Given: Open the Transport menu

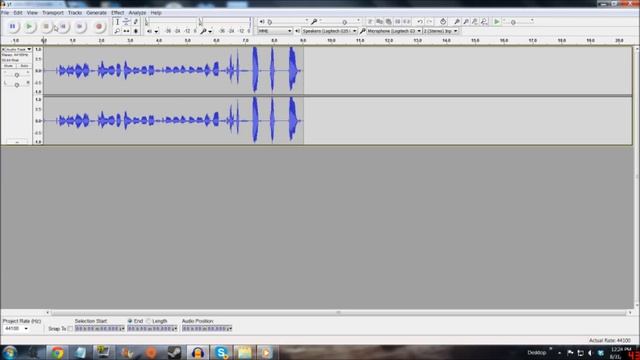Looking at the screenshot, I should click(x=53, y=13).
